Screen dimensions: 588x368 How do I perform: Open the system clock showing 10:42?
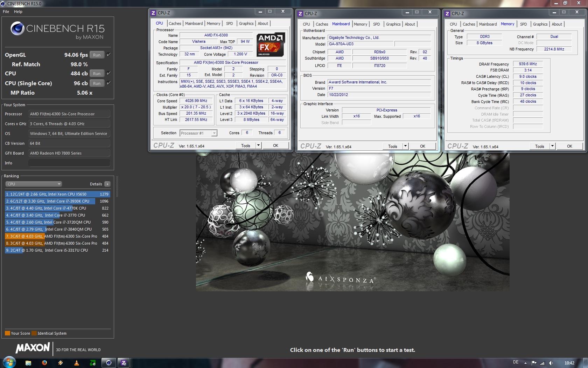[569, 363]
